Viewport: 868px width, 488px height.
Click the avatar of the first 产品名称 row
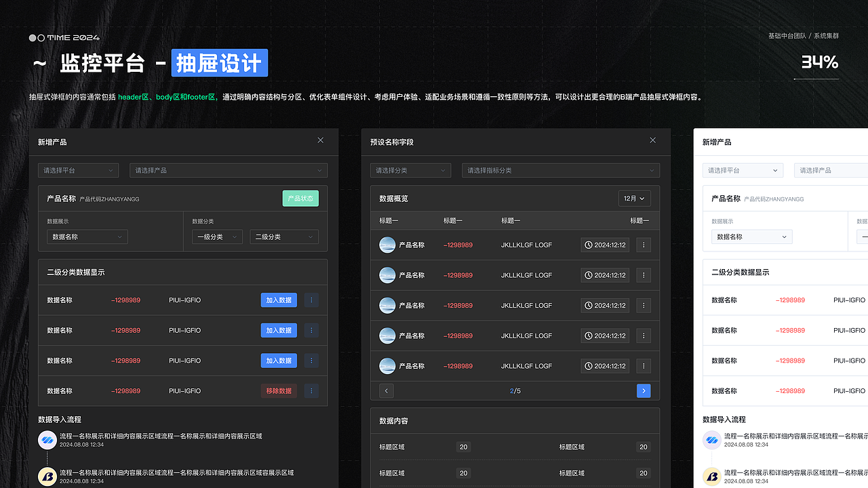pos(387,245)
